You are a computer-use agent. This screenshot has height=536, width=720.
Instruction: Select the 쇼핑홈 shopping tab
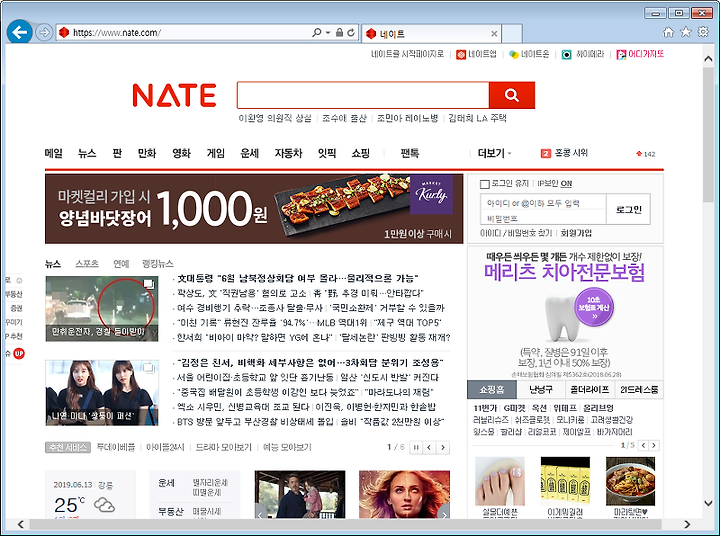[x=492, y=390]
